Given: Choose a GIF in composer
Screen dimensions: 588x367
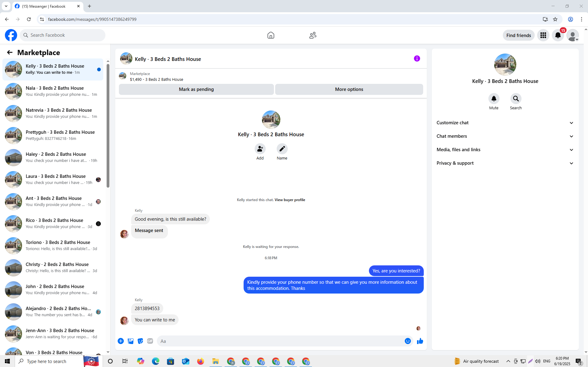Looking at the screenshot, I should point(150,341).
